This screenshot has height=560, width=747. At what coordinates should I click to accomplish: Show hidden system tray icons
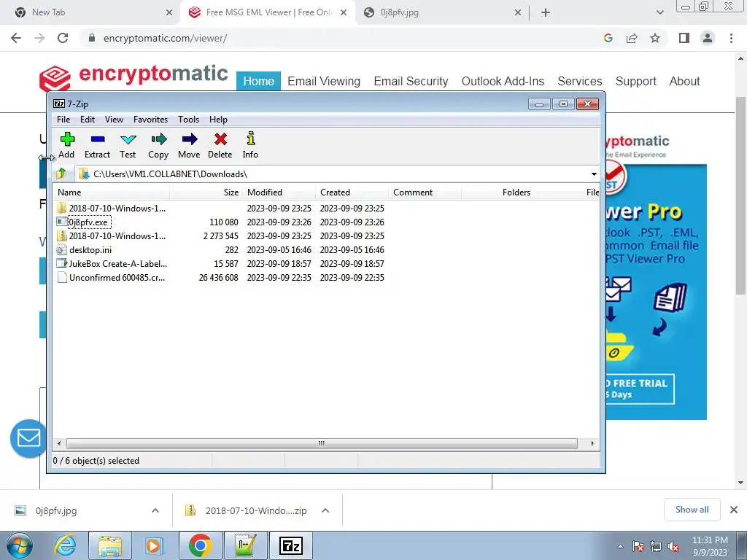620,546
